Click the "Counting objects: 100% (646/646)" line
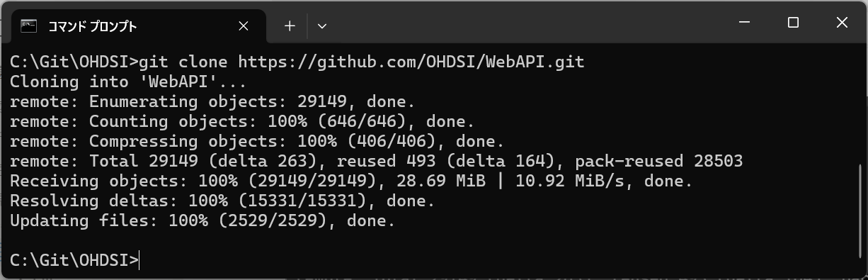 pyautogui.click(x=242, y=121)
